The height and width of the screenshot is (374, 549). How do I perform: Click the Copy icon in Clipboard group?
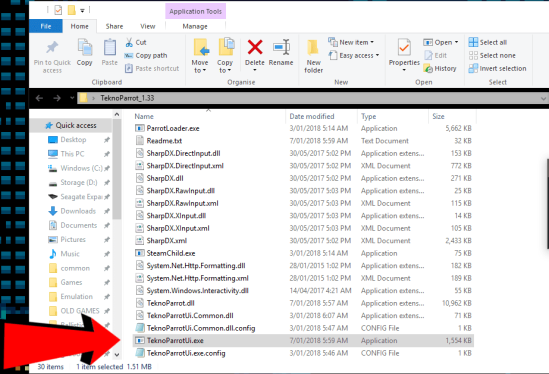click(x=85, y=47)
